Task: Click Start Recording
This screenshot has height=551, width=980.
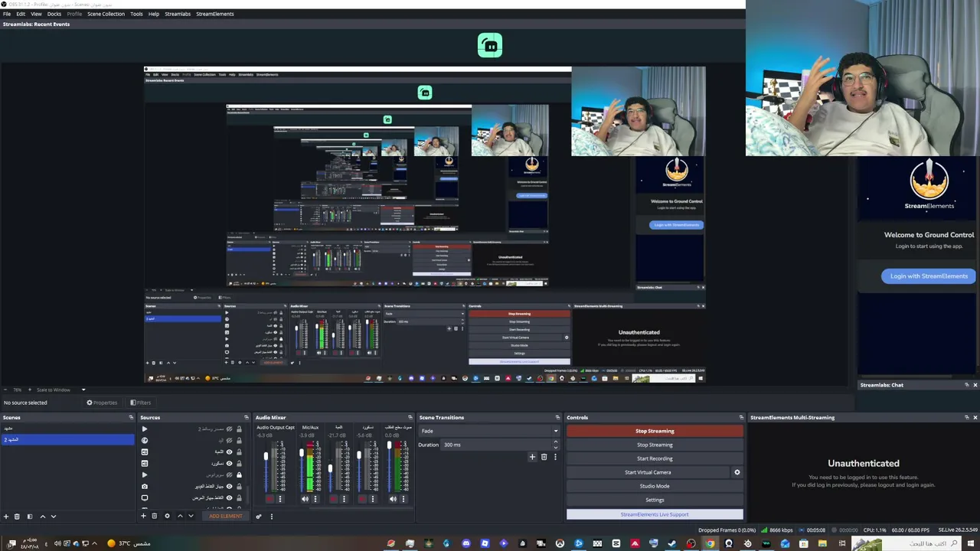Action: [655, 458]
